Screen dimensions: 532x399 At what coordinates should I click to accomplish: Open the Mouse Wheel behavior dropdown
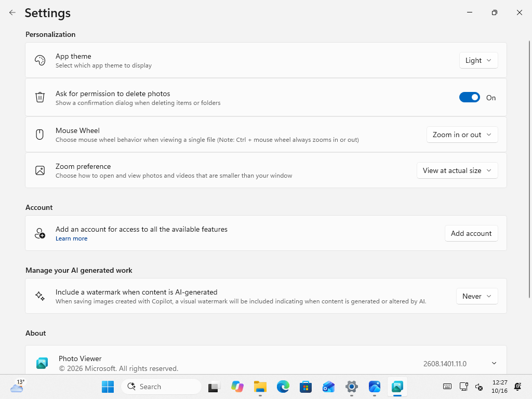pos(462,135)
